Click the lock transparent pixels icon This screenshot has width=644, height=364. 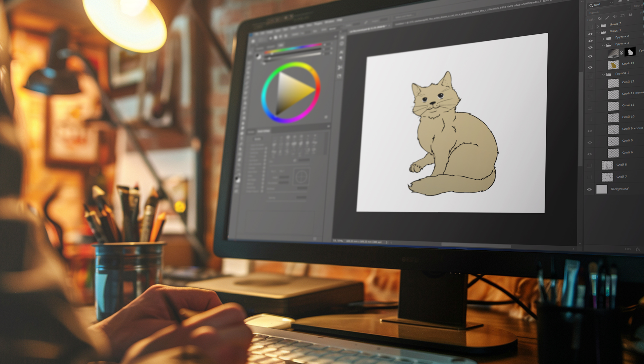pyautogui.click(x=600, y=18)
